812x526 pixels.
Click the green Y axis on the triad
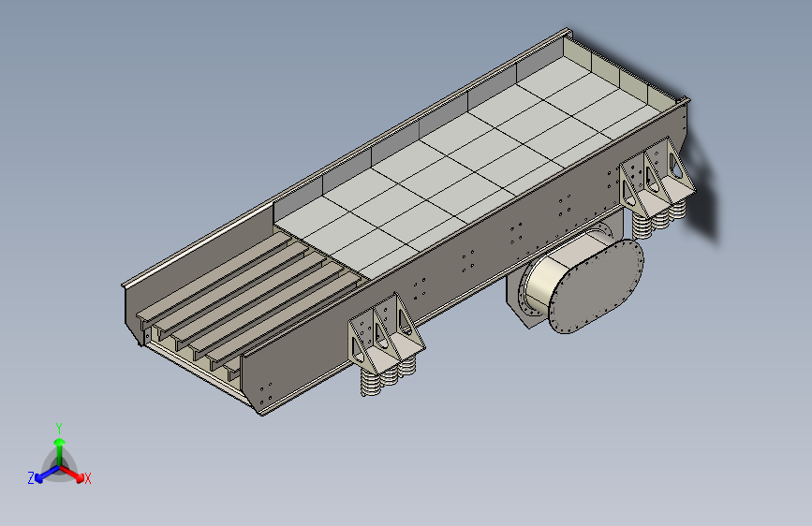point(60,450)
